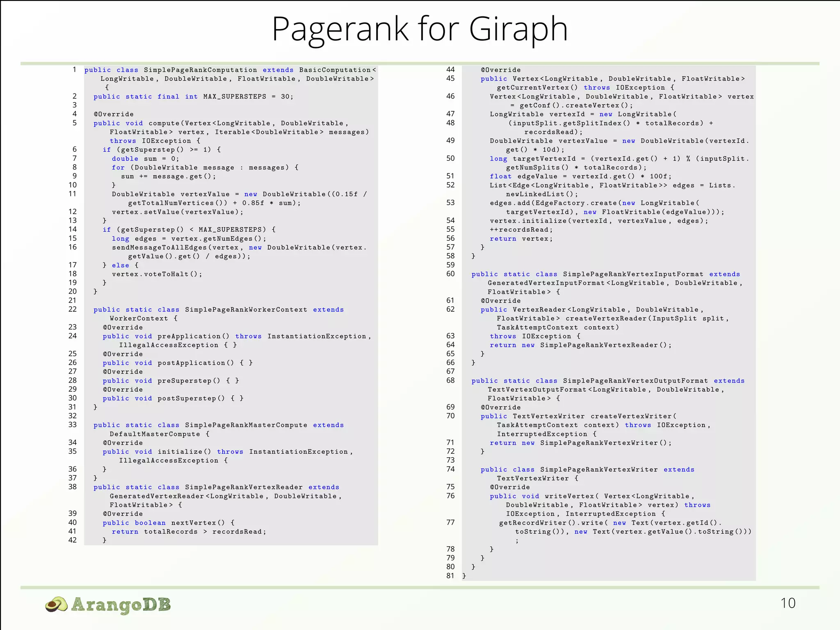Screen dimensions: 840x630
Task: Click SimplePageRankMasterCompute class name
Action: (246, 425)
